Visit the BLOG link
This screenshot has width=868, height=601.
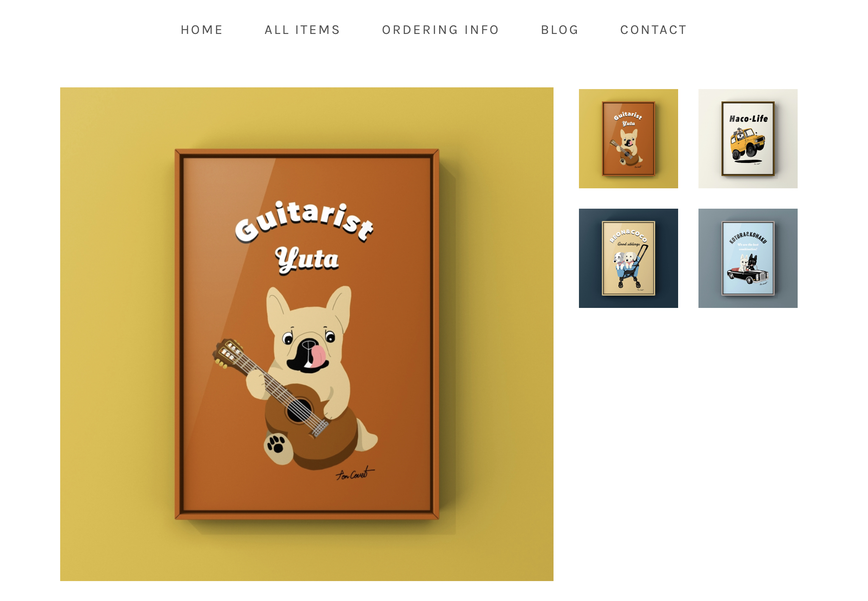tap(559, 30)
